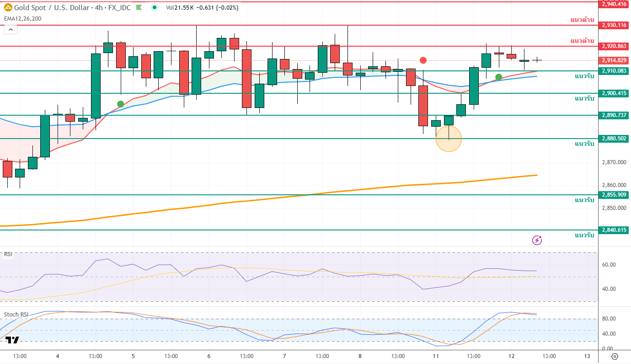Image resolution: width=631 pixels, height=364 pixels.
Task: Click the แนวรับ label under the 2,910.083 line
Action: pyautogui.click(x=584, y=76)
